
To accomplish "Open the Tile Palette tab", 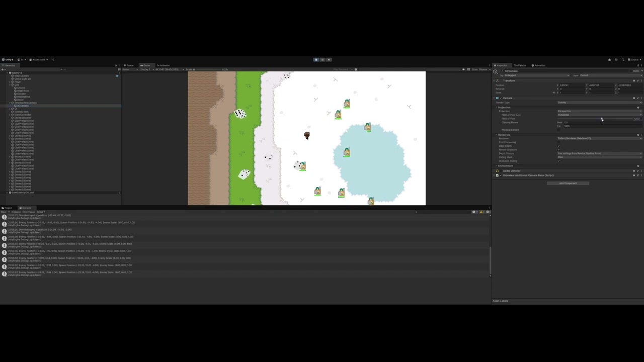I will pos(520,65).
